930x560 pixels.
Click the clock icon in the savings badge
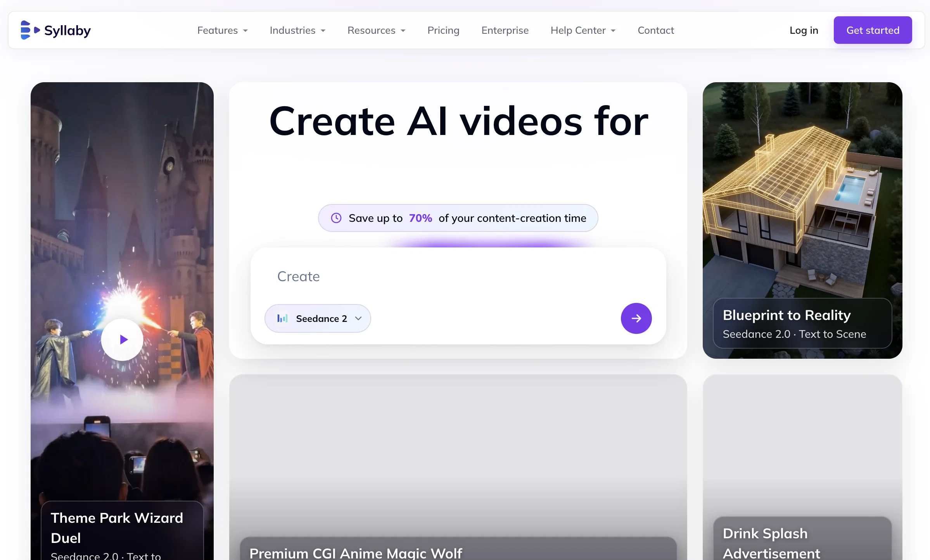336,218
